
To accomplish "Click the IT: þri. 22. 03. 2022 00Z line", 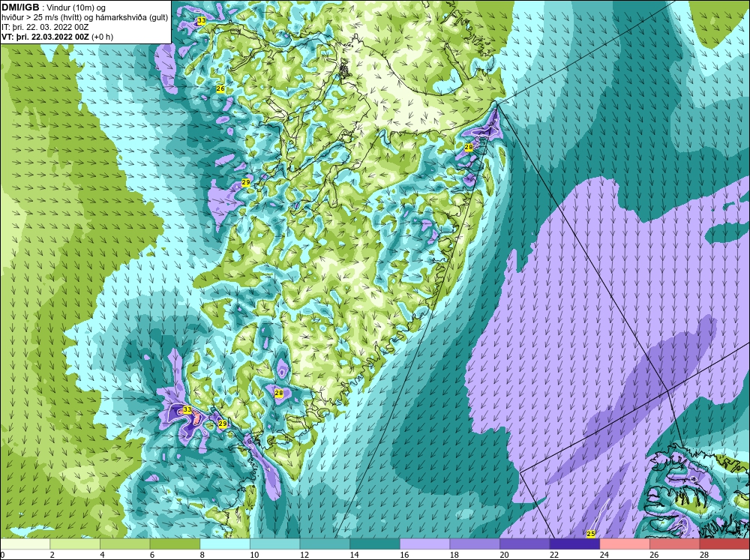I will pyautogui.click(x=45, y=27).
